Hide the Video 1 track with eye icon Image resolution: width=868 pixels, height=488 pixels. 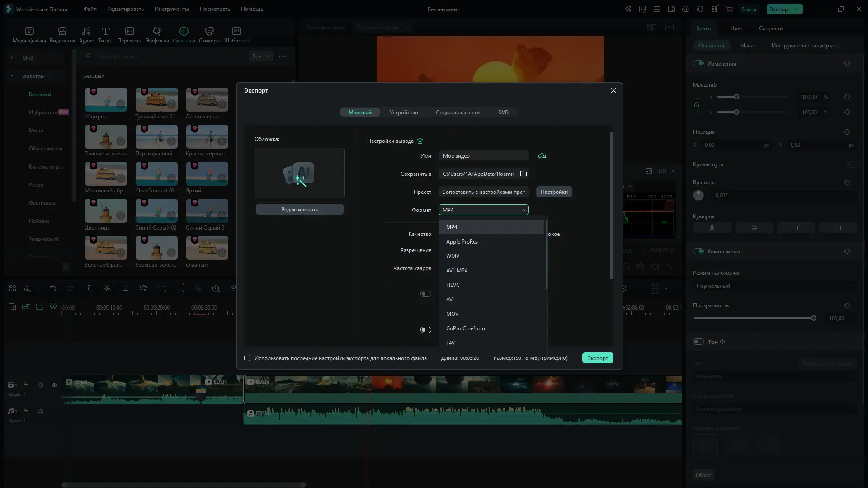54,385
